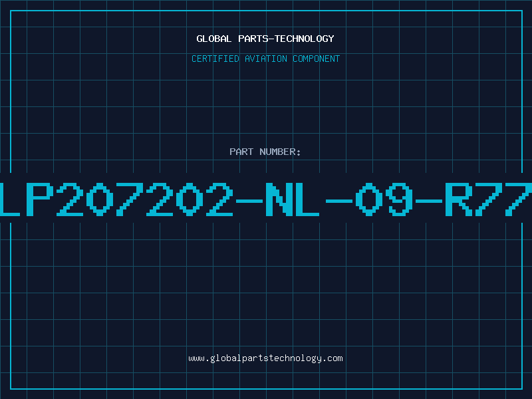
Task: Open the www.globalpartstechnology.com link
Action: 265,358
